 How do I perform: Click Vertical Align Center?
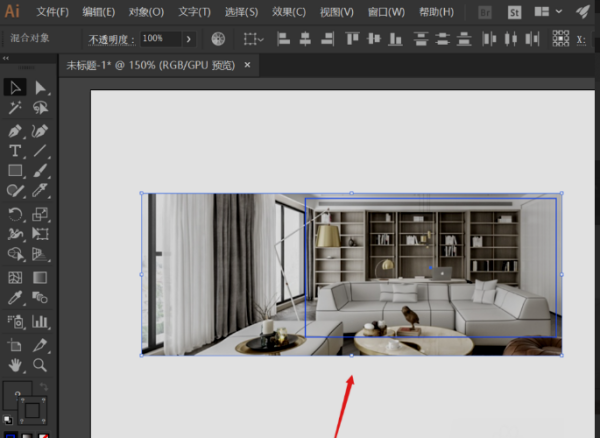[374, 39]
